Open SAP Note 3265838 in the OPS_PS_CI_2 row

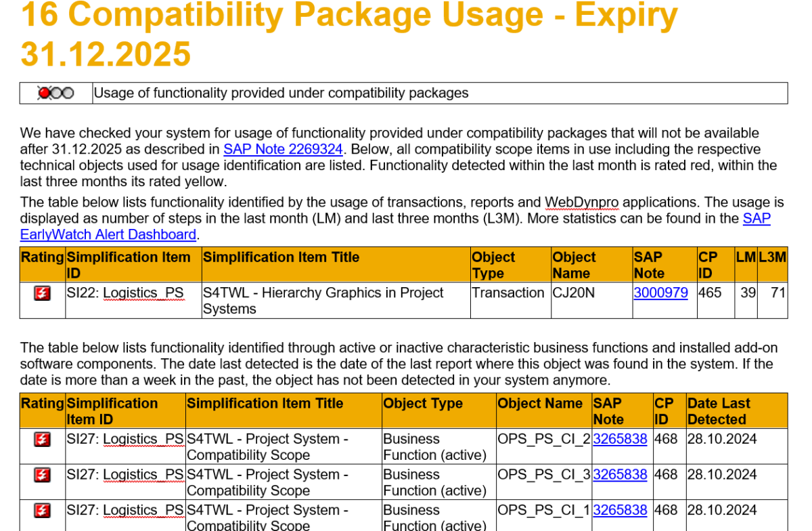pos(620,439)
